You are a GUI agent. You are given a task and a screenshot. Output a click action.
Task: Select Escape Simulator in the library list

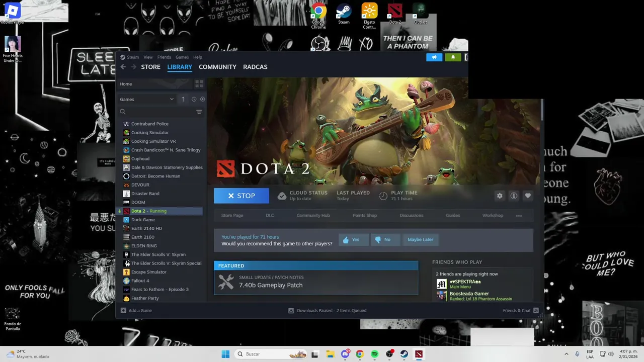(x=160, y=272)
